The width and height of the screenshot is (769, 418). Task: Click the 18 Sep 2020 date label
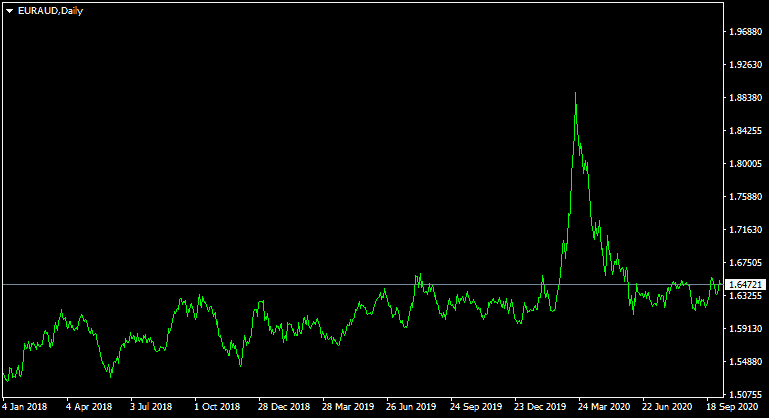coord(731,407)
